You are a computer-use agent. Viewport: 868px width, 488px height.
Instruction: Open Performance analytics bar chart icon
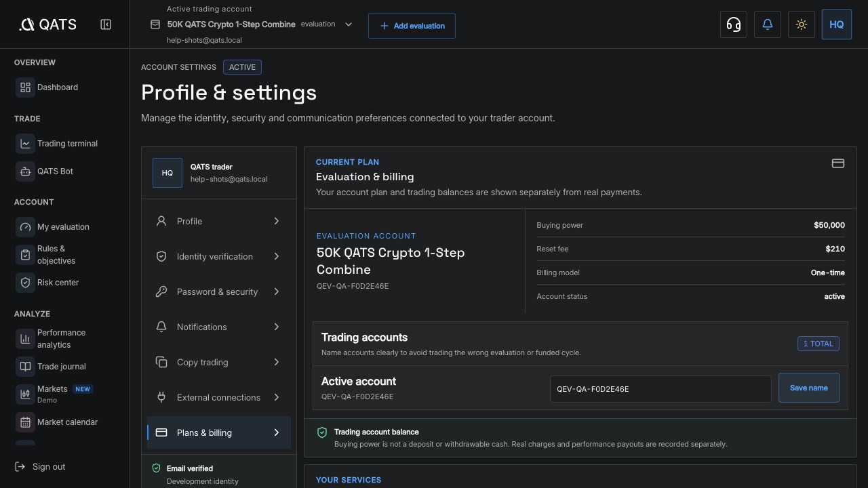coord(25,339)
